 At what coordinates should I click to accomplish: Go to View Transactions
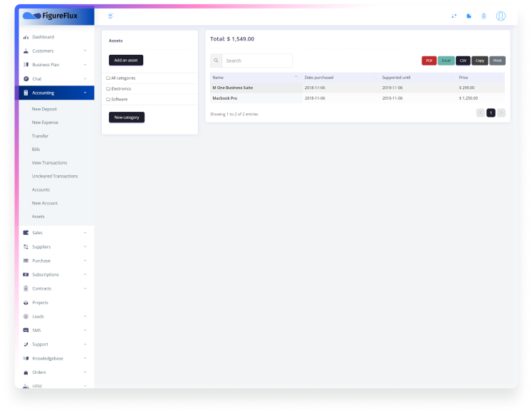pyautogui.click(x=49, y=163)
